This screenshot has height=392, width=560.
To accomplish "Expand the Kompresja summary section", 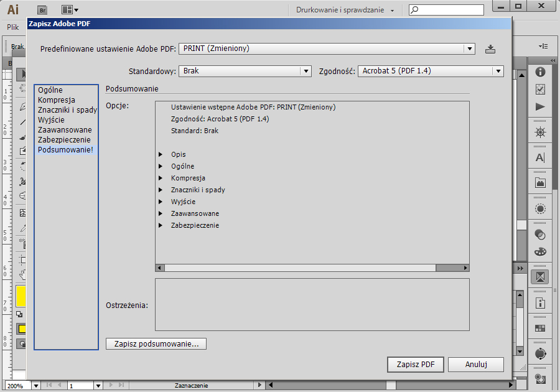I will click(x=161, y=178).
